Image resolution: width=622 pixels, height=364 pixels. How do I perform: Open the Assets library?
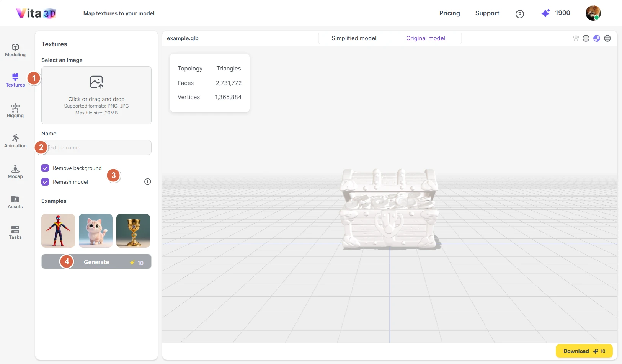(x=15, y=202)
